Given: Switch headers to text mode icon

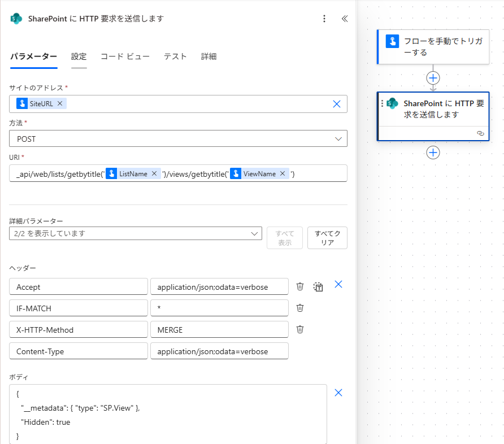Looking at the screenshot, I should (x=318, y=286).
